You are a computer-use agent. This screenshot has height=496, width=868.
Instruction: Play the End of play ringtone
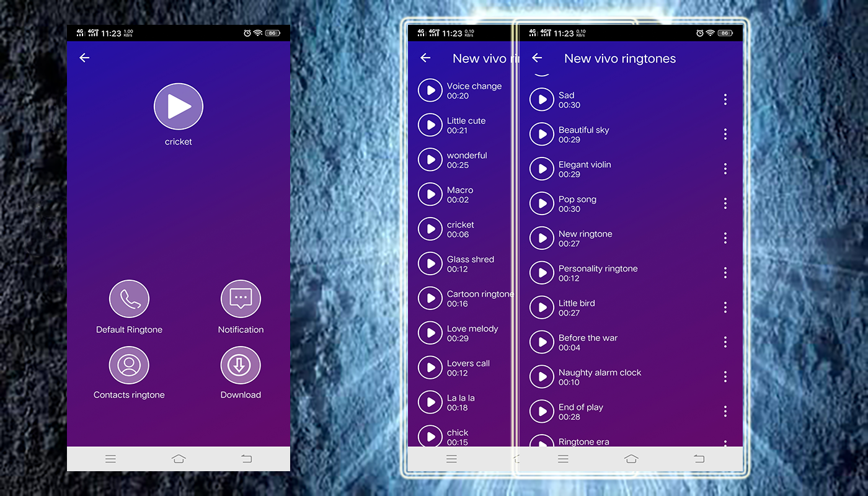(x=542, y=412)
